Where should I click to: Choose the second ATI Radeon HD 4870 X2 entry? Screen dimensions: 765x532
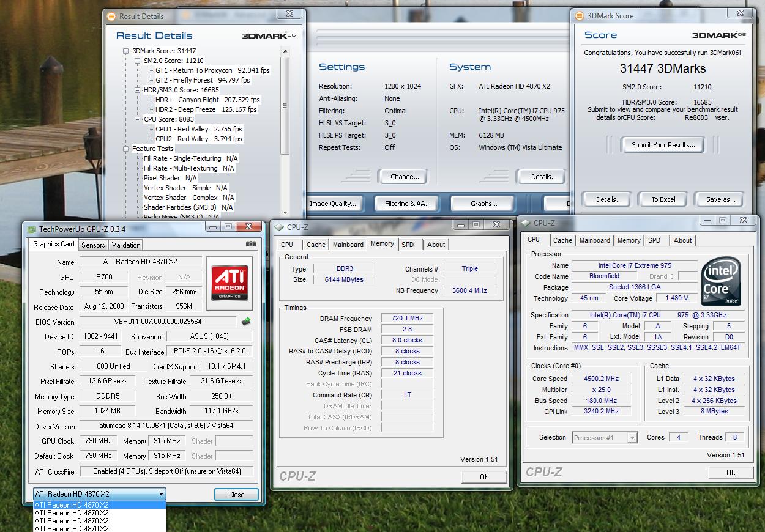[x=100, y=513]
